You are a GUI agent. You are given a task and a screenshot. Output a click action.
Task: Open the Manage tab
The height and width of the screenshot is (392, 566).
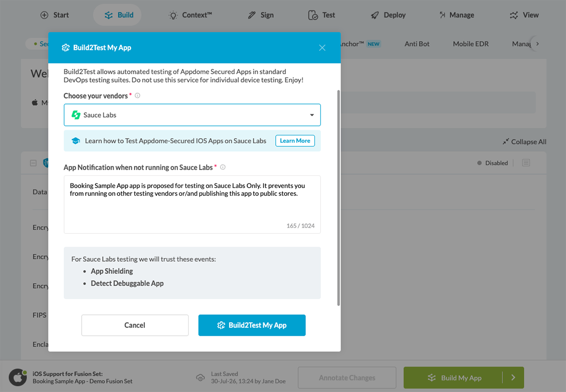point(457,15)
